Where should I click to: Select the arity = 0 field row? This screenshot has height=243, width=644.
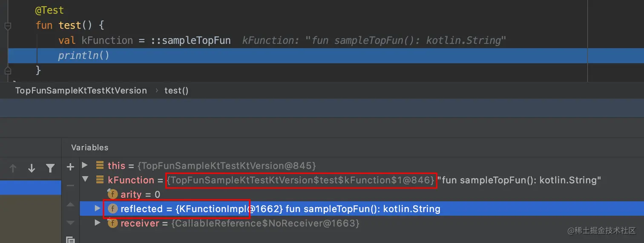tap(140, 194)
